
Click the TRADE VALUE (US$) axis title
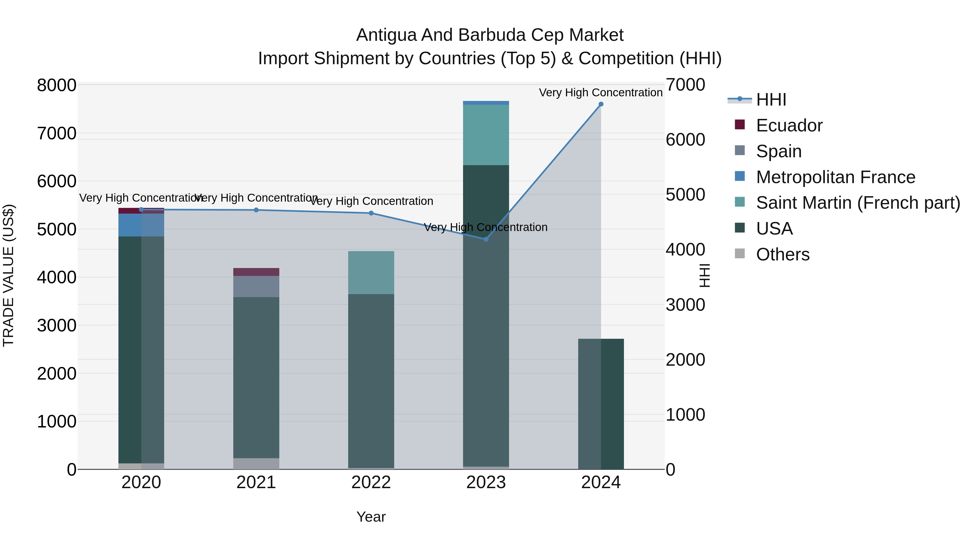coord(8,275)
